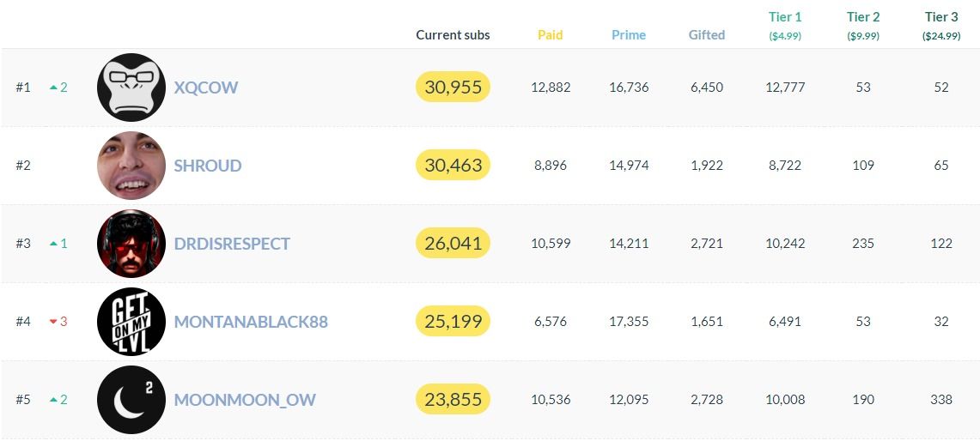Click the green up arrow beside rank #1
980x441 pixels.
[x=53, y=88]
